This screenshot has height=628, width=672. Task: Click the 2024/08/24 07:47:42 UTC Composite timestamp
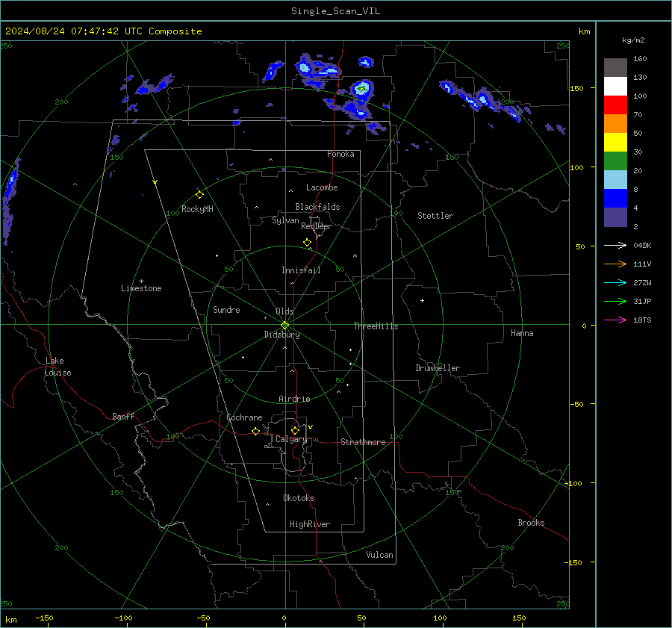point(104,31)
